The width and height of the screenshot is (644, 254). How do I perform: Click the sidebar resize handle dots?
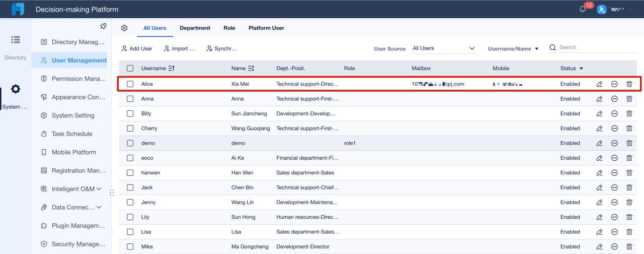(112, 193)
